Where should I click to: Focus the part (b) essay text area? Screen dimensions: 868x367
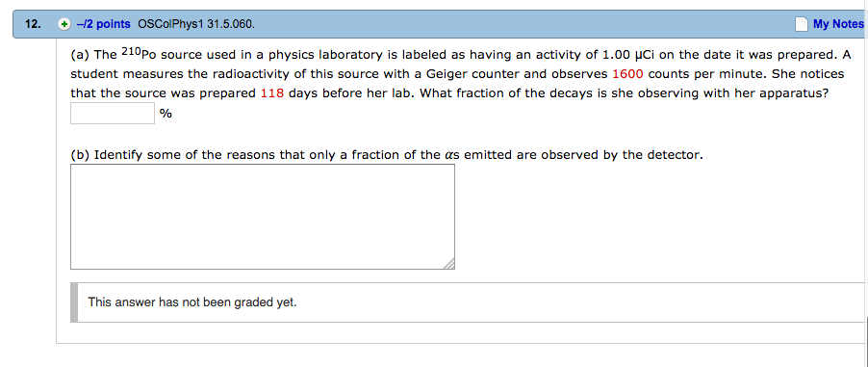[x=263, y=217]
